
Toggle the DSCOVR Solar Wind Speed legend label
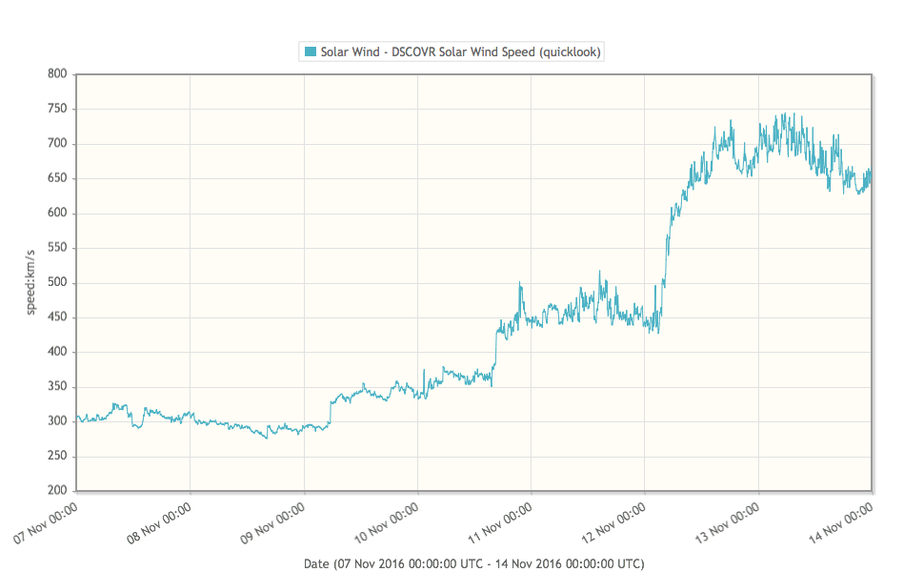[x=460, y=51]
